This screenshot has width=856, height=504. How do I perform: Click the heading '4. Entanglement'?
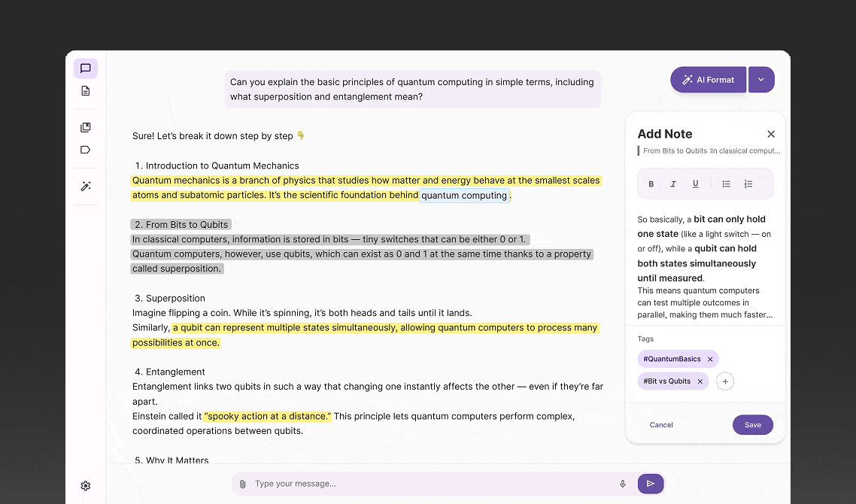[x=170, y=372]
